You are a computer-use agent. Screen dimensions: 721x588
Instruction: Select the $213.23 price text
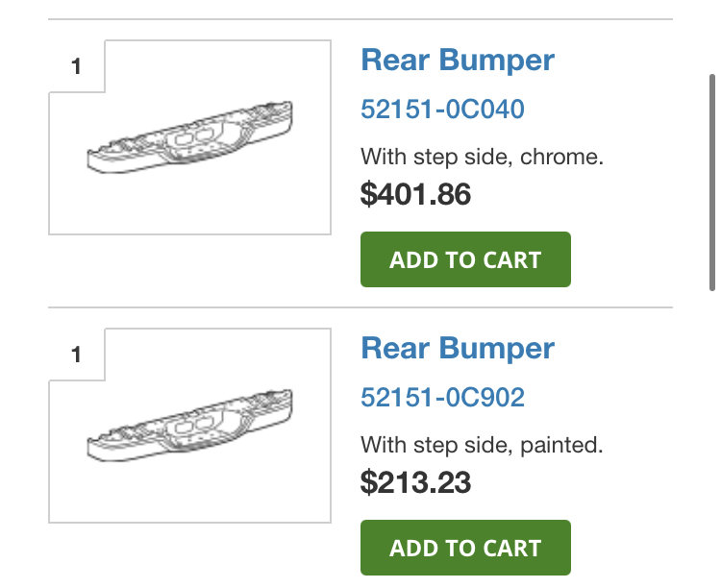pyautogui.click(x=415, y=481)
